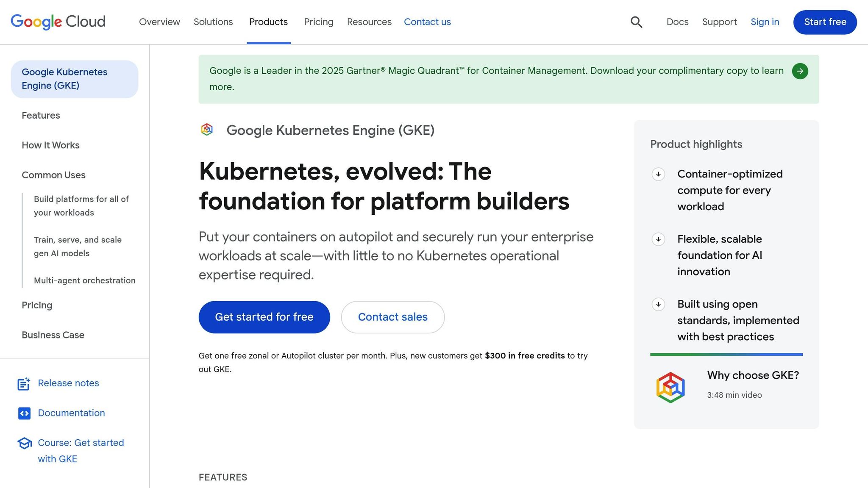
Task: Open Multi-agent orchestration in the sidebar
Action: point(84,280)
